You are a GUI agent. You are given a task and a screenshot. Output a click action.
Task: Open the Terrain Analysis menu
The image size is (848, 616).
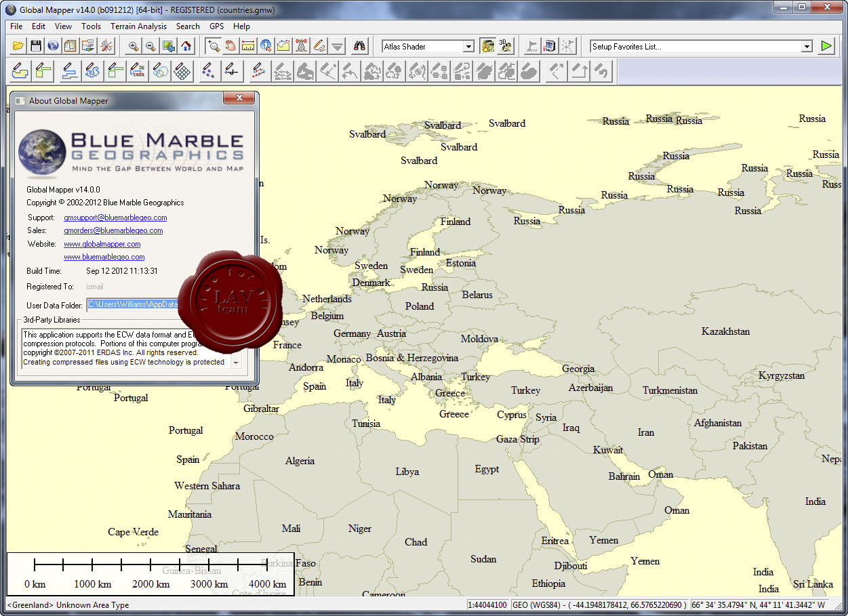(138, 26)
